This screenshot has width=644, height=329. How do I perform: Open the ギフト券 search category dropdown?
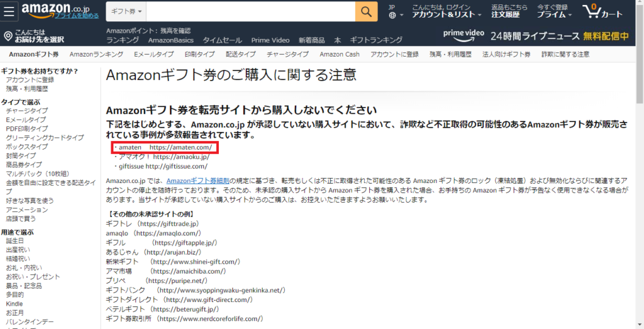tap(126, 11)
